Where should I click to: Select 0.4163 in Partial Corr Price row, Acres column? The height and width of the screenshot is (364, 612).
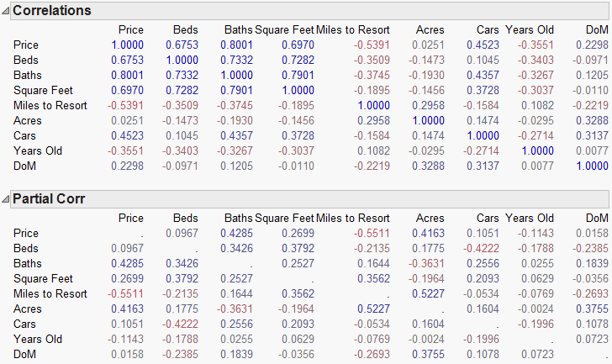[x=428, y=234]
